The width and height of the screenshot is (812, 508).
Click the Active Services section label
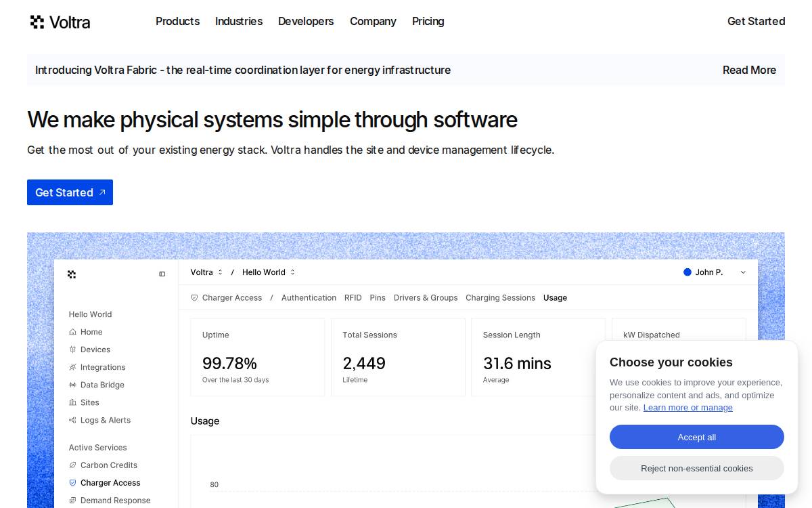pyautogui.click(x=98, y=448)
